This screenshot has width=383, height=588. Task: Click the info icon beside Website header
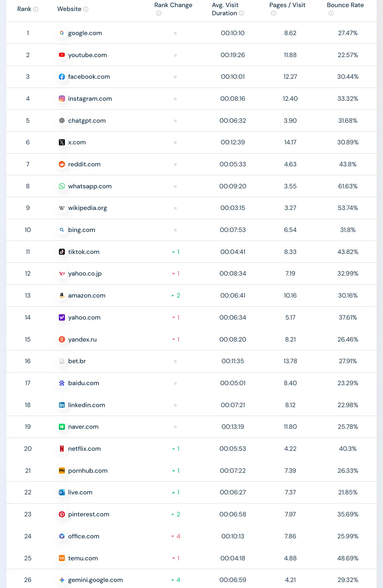pyautogui.click(x=86, y=9)
